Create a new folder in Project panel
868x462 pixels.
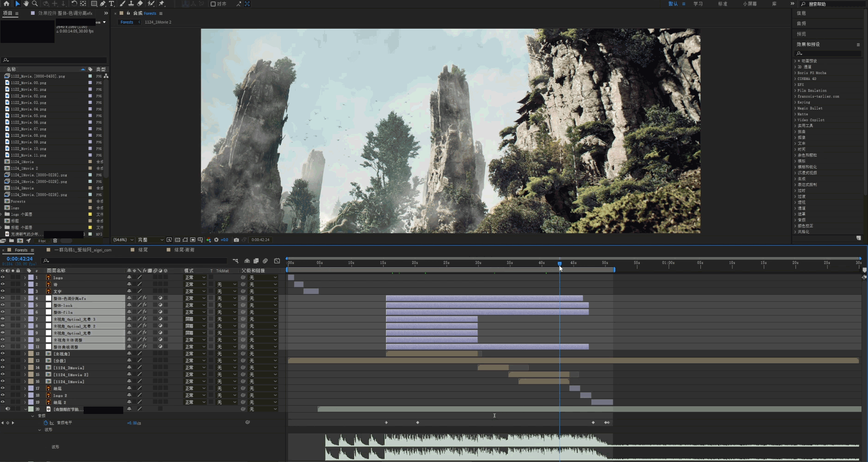(x=12, y=241)
